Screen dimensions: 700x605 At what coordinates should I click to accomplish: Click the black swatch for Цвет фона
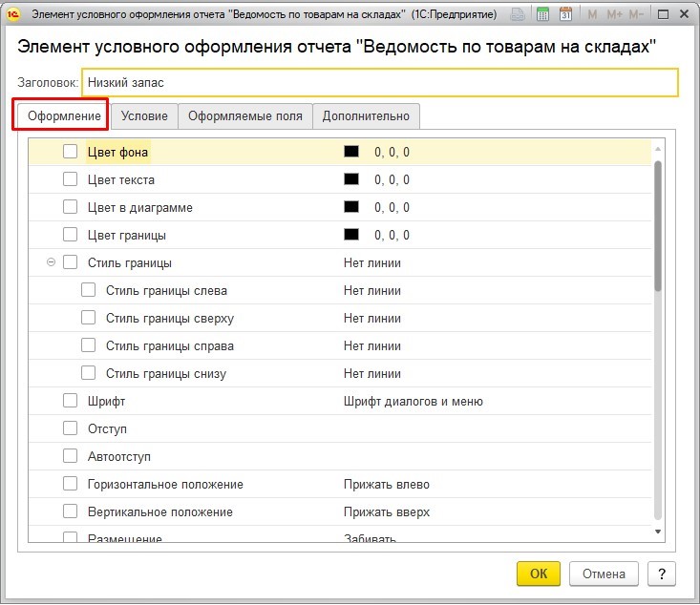click(351, 152)
